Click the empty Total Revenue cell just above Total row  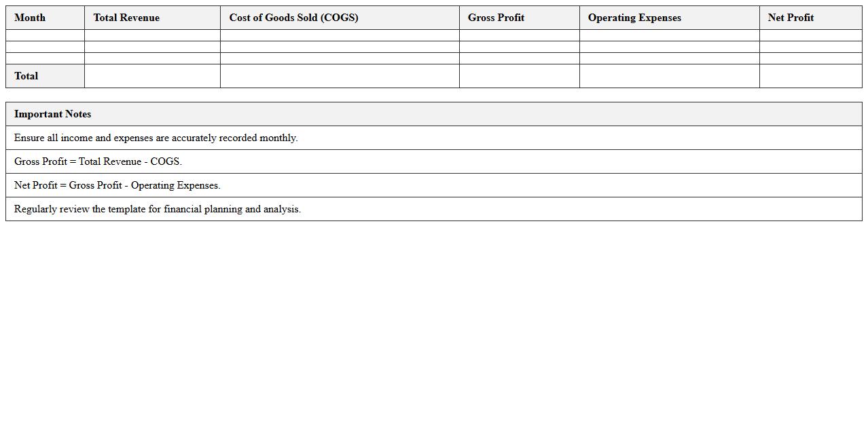[x=152, y=58]
